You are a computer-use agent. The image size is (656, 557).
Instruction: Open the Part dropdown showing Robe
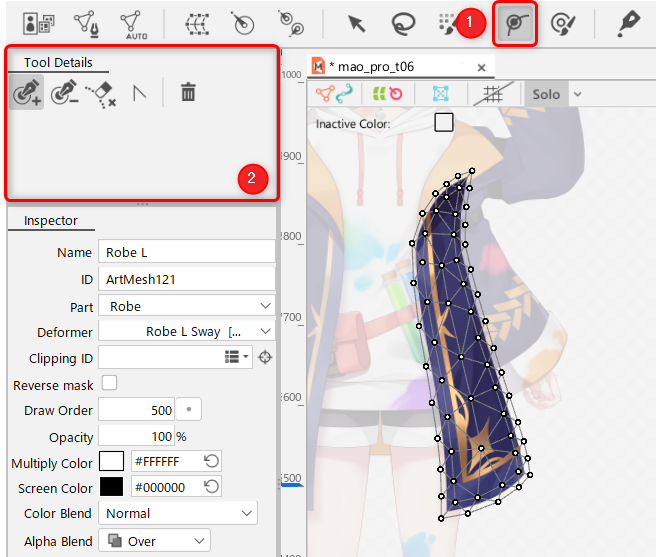tap(186, 306)
